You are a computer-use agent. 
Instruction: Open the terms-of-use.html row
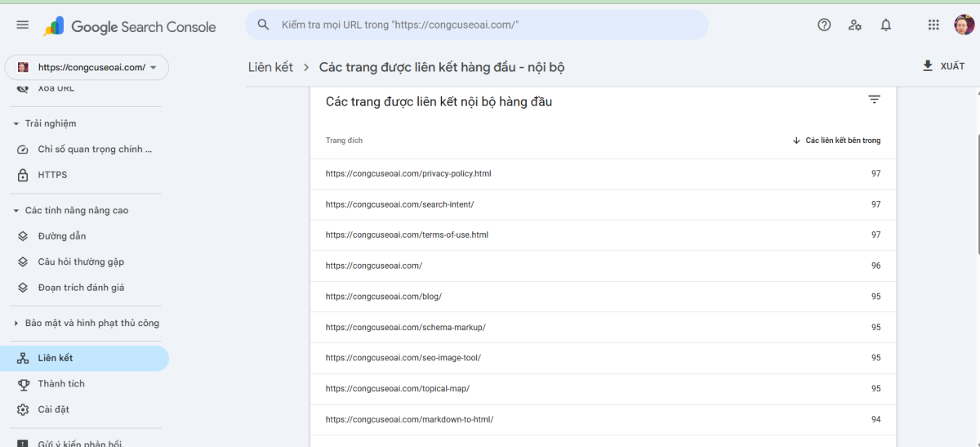click(x=603, y=235)
